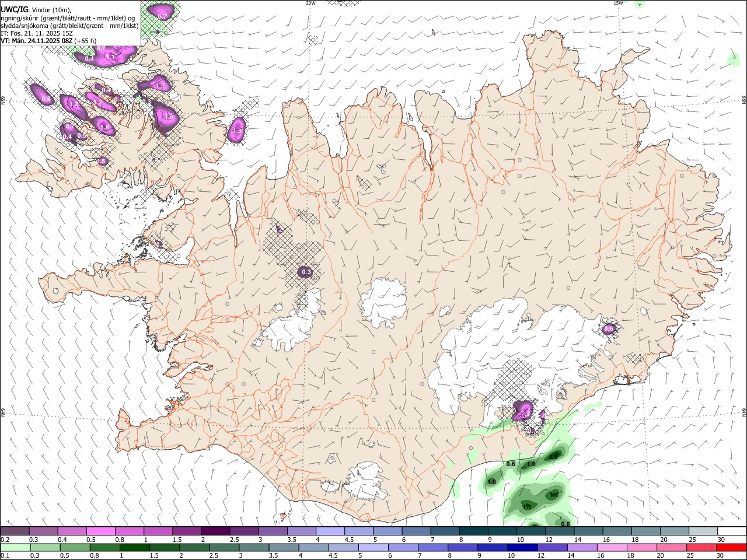
Task: Click the '15W' longitude label
Action: 618,3
